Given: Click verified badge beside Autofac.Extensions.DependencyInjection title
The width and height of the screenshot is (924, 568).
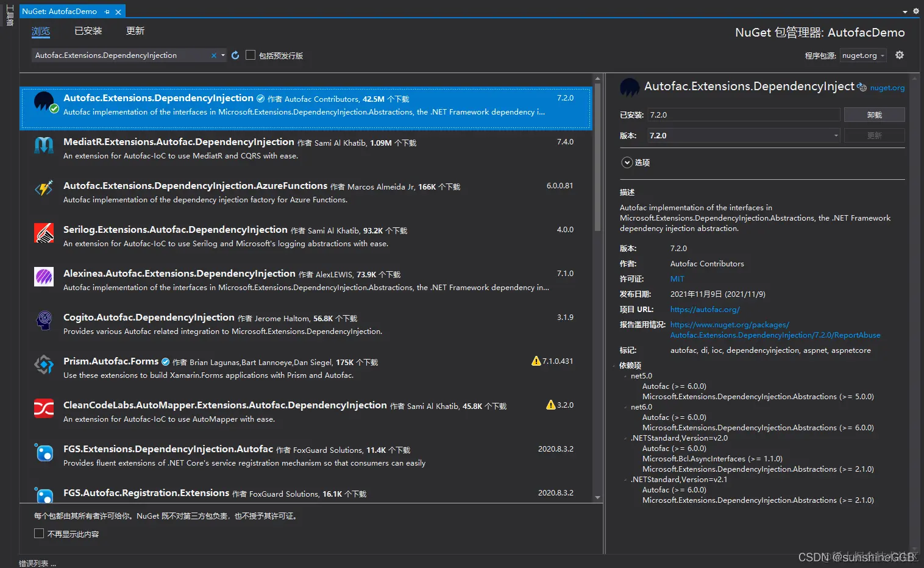Looking at the screenshot, I should tap(261, 99).
